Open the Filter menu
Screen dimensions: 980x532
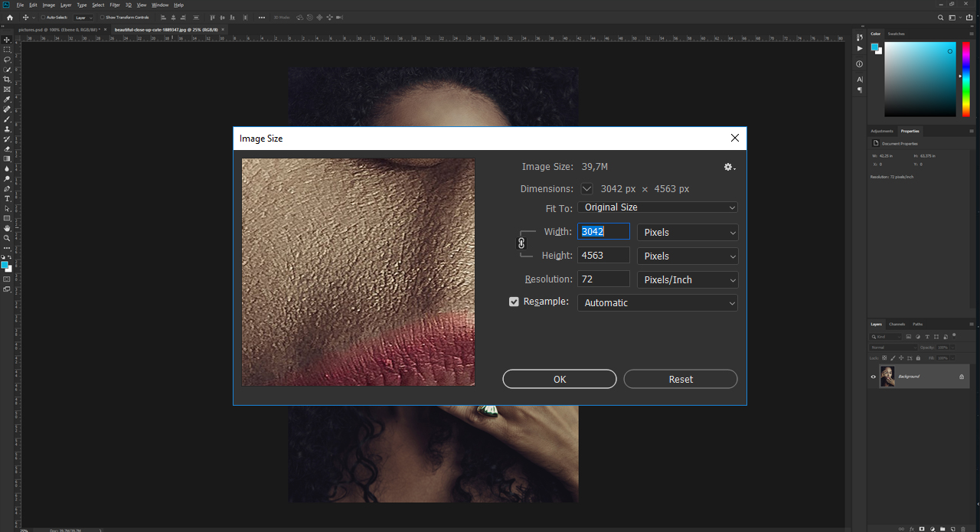click(115, 5)
